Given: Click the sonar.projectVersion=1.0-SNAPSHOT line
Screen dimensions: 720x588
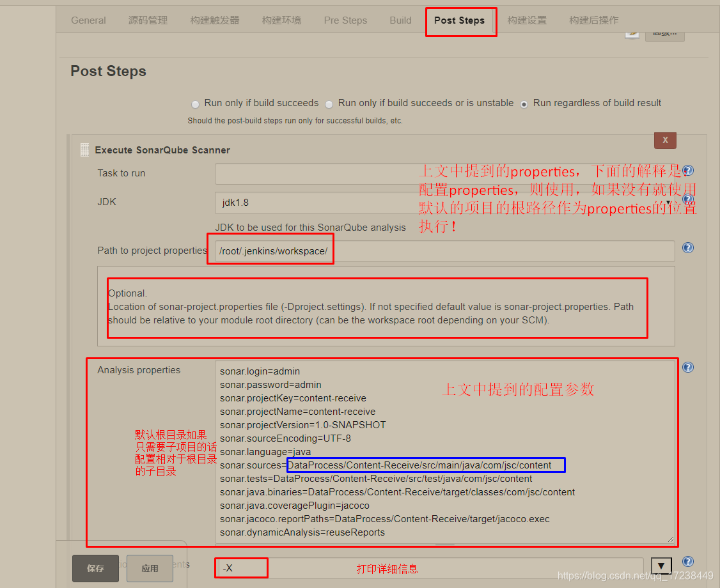Looking at the screenshot, I should point(303,425).
